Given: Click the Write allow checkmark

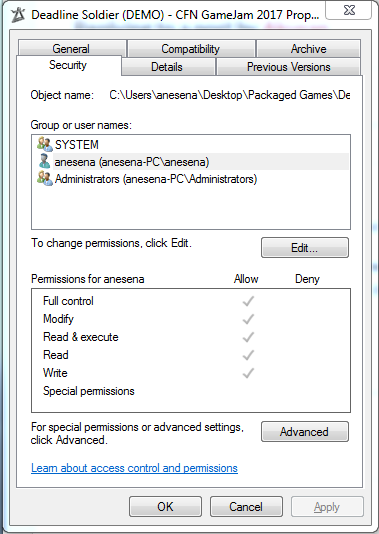Looking at the screenshot, I should pos(248,373).
